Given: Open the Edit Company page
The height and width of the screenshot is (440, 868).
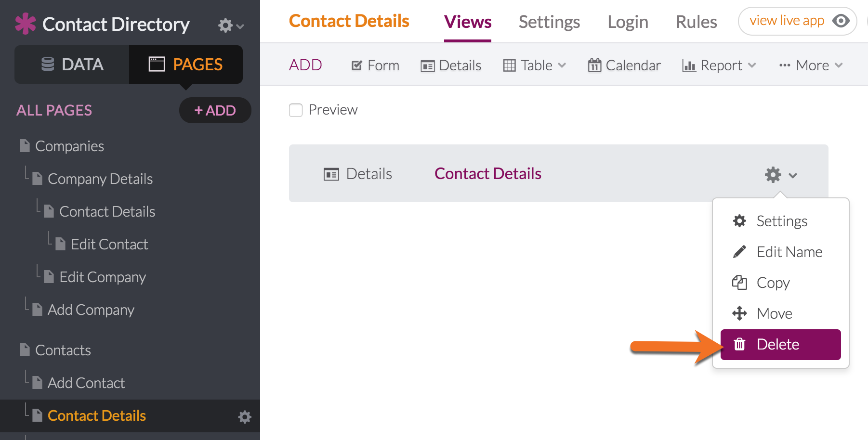Looking at the screenshot, I should click(102, 277).
